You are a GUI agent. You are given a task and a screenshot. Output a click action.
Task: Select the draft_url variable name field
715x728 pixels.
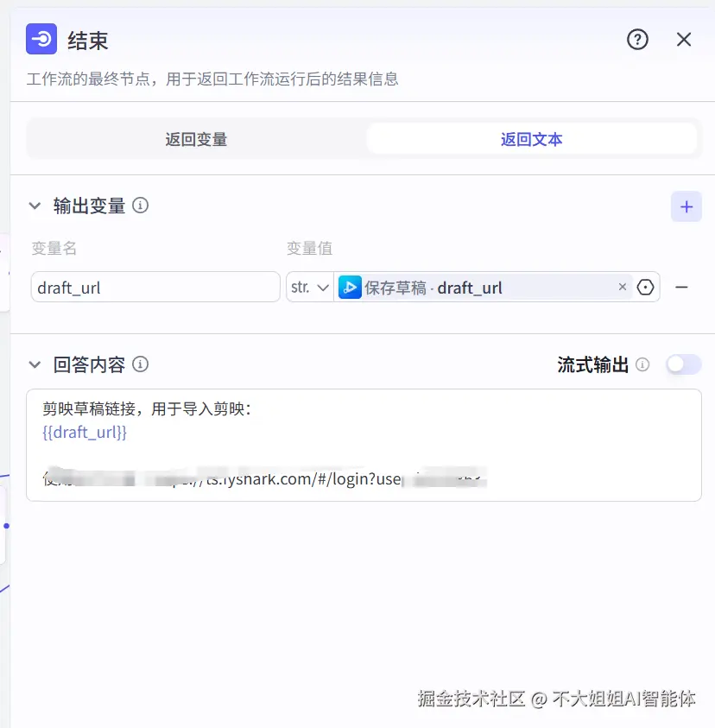[x=155, y=287]
